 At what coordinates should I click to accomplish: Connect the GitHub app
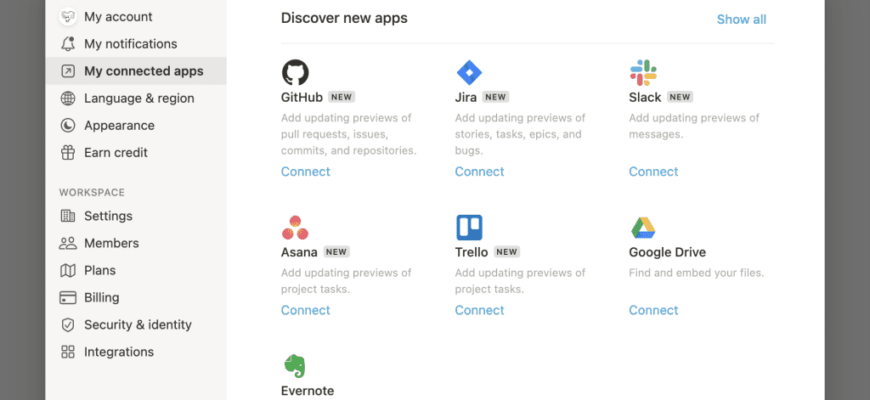pos(306,171)
